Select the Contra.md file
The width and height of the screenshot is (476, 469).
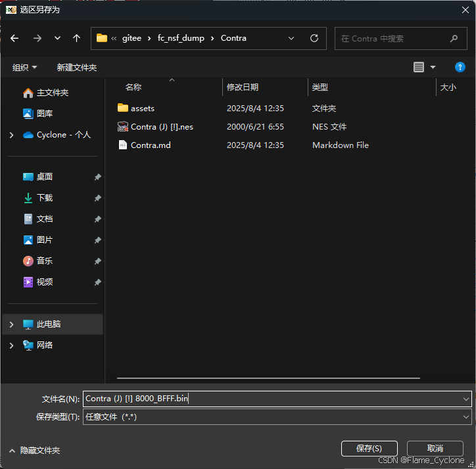(151, 145)
